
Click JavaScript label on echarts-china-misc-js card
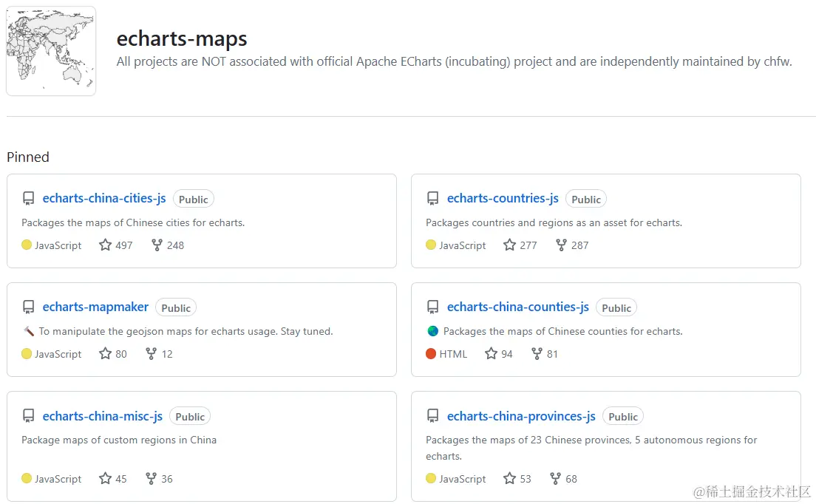58,479
